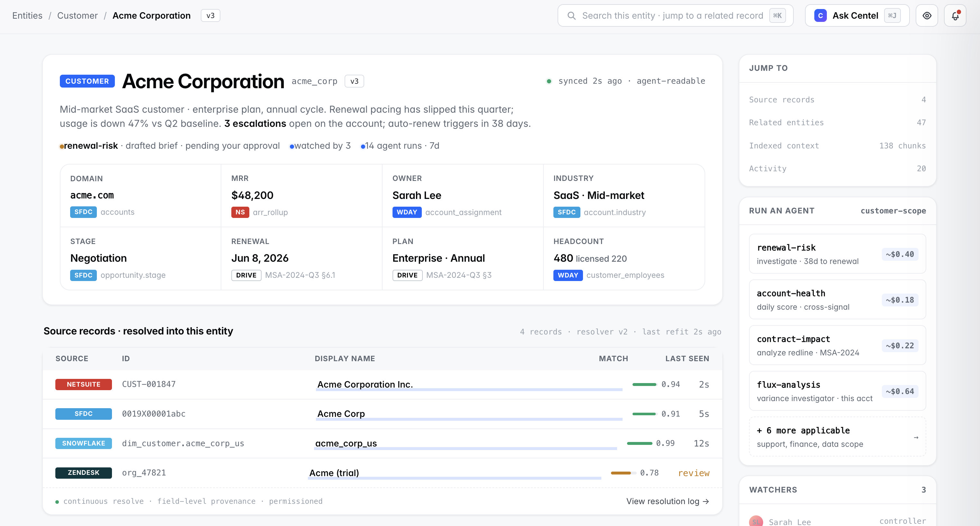Open the v3 version chip beside acme_corp
The image size is (980, 526).
(x=354, y=81)
